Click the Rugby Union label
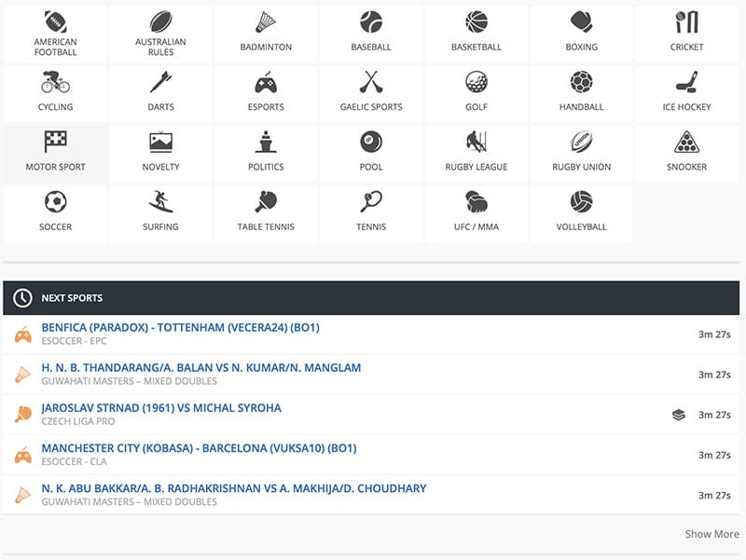 [581, 167]
